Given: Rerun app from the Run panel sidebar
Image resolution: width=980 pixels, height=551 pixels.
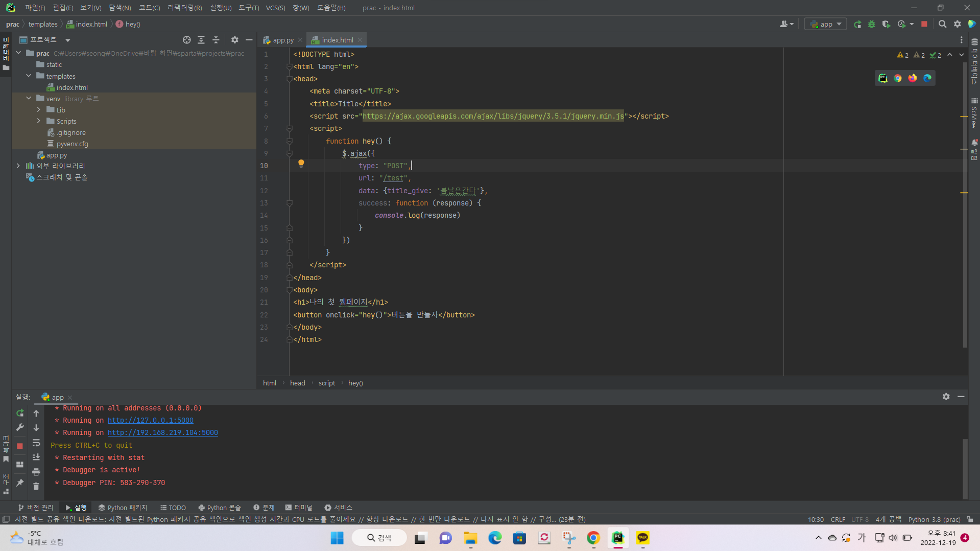Looking at the screenshot, I should tap(20, 413).
